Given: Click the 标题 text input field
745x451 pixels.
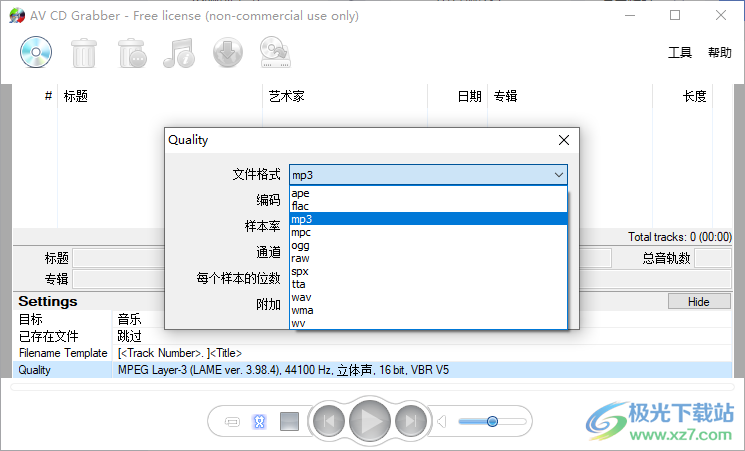Looking at the screenshot, I should 118,258.
